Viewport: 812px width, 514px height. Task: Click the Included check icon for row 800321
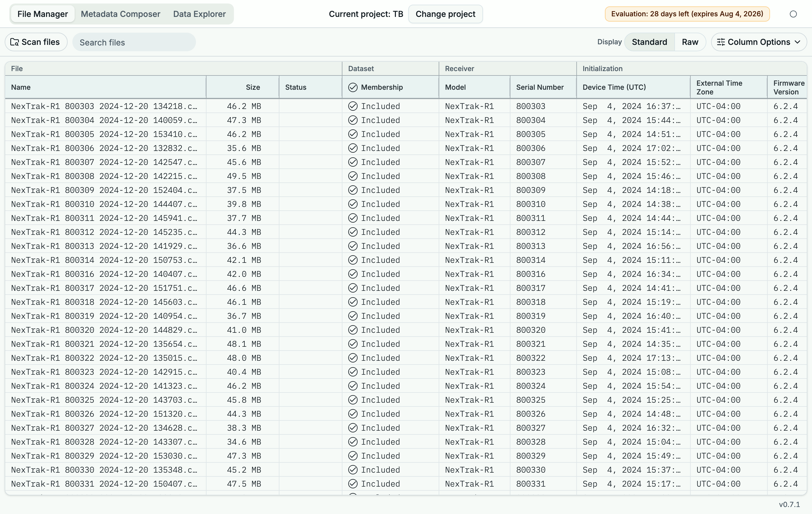[353, 344]
